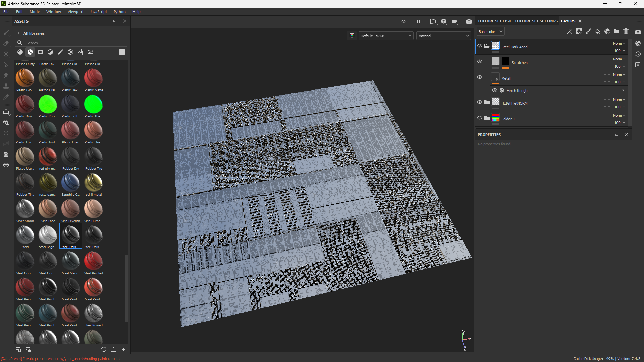Open the Viewport menu

click(x=75, y=12)
